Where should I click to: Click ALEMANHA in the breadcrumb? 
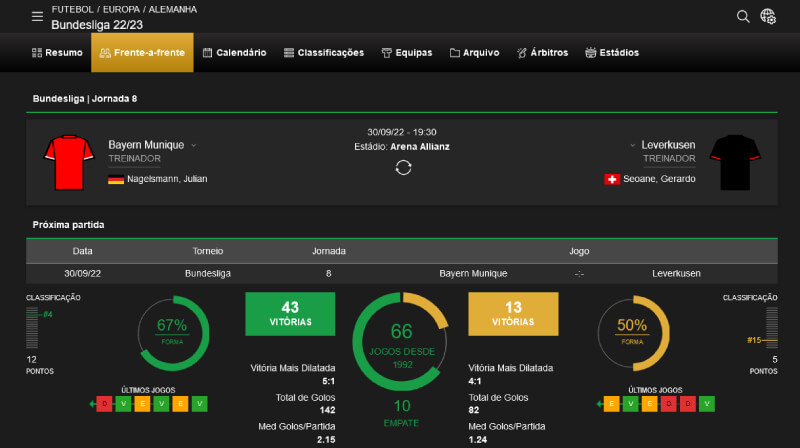172,9
